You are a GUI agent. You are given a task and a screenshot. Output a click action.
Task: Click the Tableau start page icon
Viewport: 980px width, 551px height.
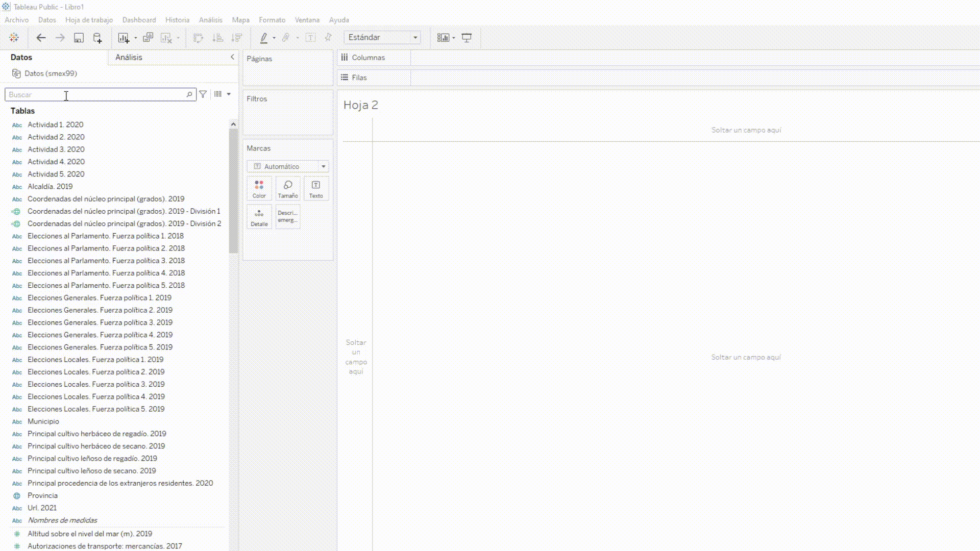point(14,37)
